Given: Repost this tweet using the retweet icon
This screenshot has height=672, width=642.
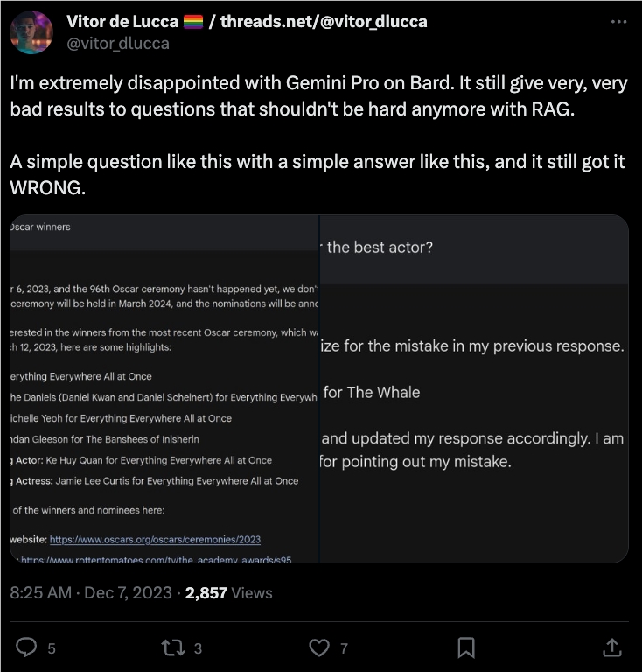Looking at the screenshot, I should coord(173,647).
